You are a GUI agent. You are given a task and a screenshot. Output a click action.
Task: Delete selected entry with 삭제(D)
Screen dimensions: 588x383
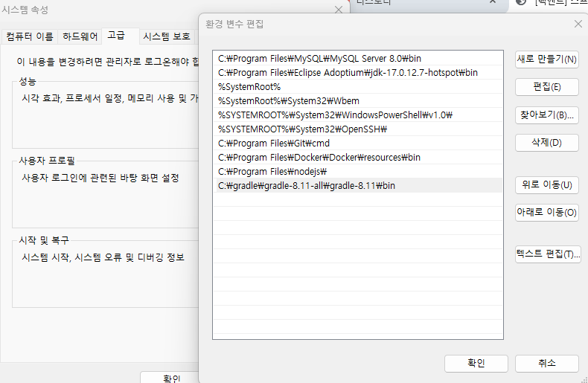click(547, 142)
